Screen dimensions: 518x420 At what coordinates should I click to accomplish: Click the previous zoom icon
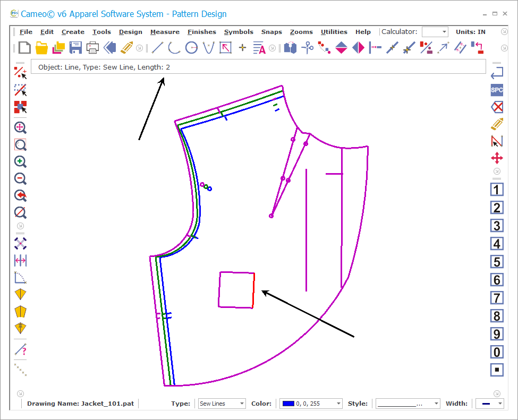[20, 195]
